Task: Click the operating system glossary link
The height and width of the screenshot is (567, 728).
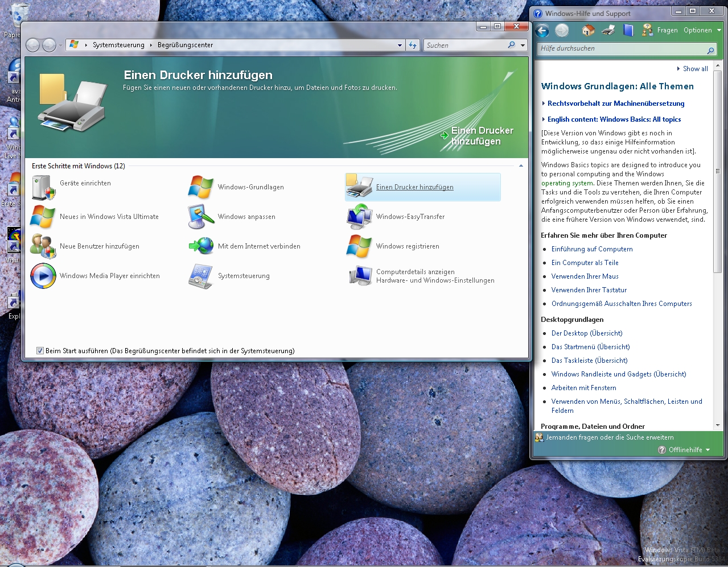Action: pyautogui.click(x=567, y=183)
